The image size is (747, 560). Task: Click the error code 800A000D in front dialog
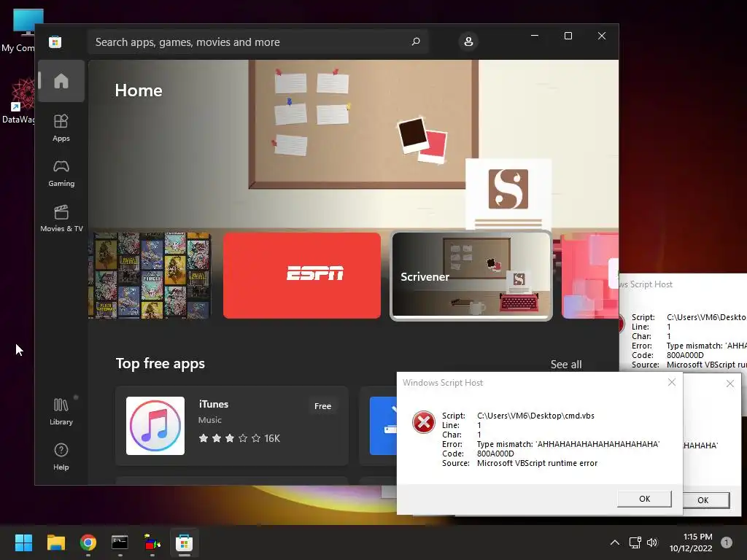click(495, 454)
